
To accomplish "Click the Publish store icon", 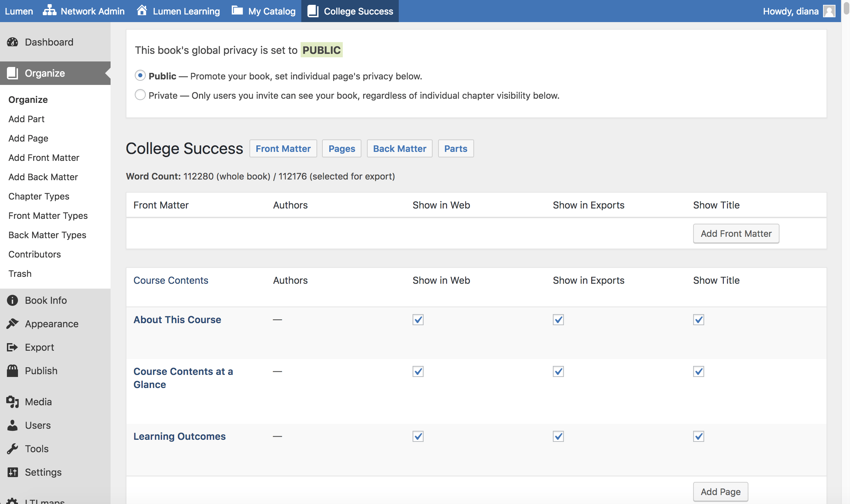I will 12,371.
